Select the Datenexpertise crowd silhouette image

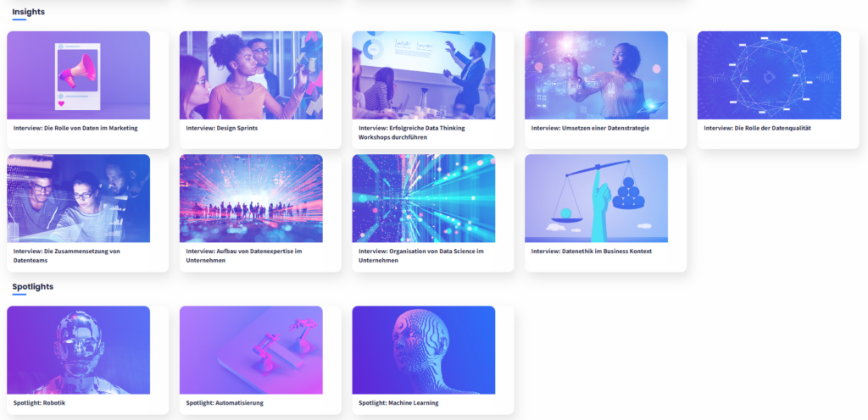tap(251, 198)
